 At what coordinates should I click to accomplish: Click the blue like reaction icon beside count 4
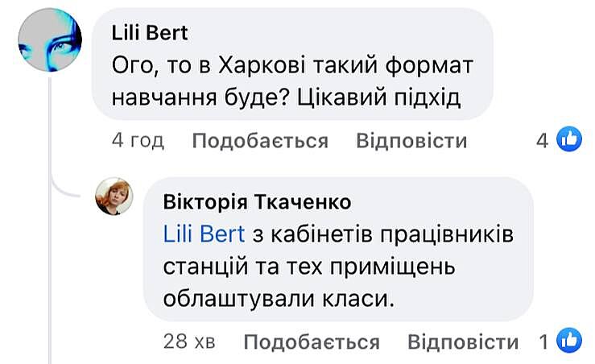coord(568,140)
